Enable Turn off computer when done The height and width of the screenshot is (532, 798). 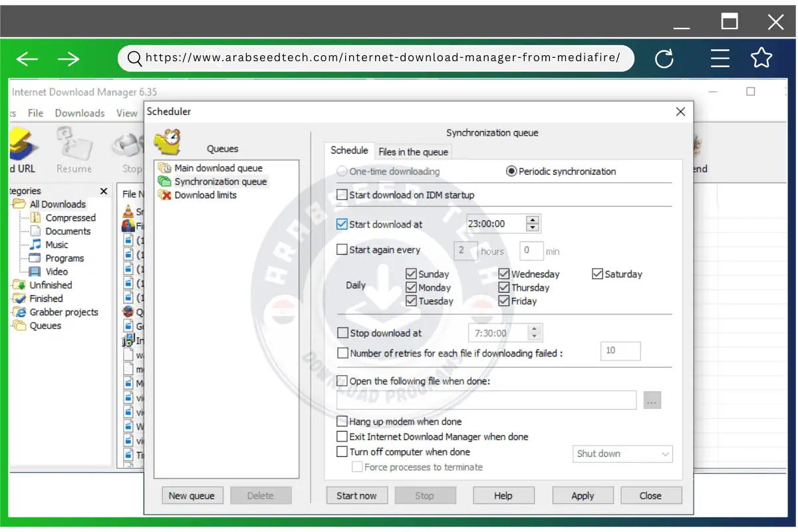click(342, 452)
